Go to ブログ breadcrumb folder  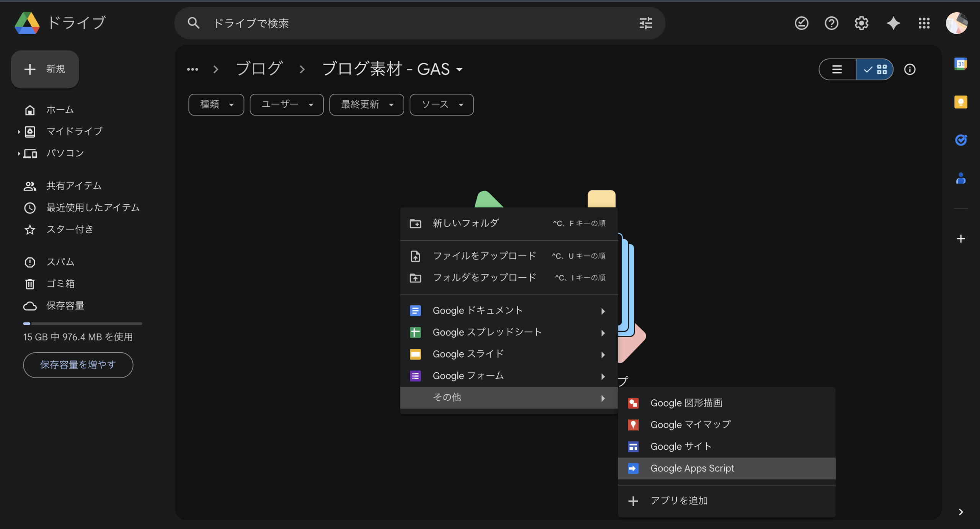(259, 69)
